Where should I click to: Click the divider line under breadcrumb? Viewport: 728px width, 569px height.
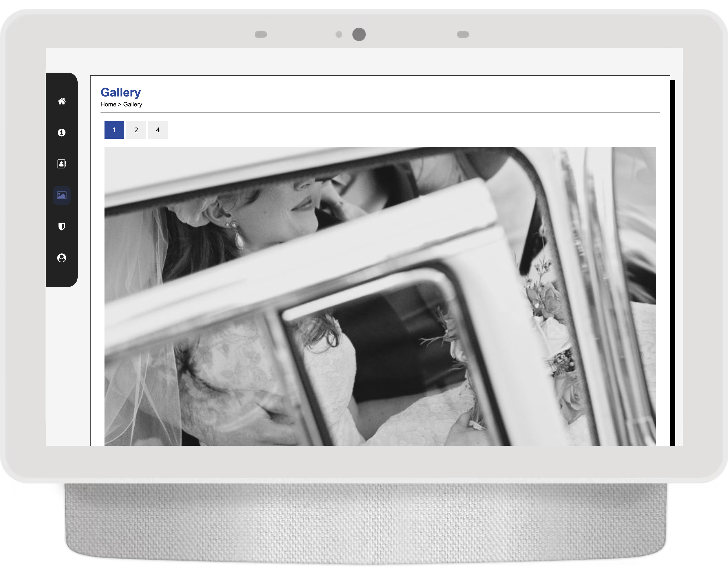[x=380, y=113]
